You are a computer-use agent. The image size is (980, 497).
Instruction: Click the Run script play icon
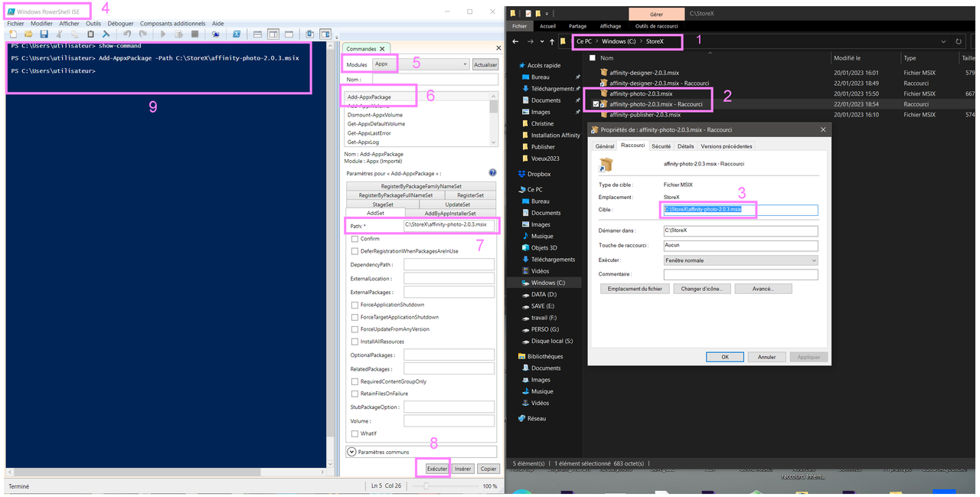point(164,34)
